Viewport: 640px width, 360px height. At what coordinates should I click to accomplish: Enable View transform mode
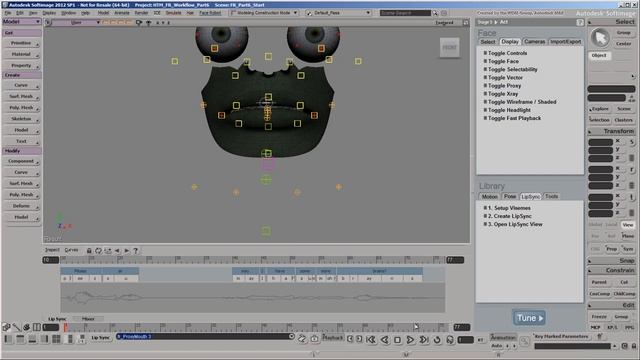(x=628, y=225)
